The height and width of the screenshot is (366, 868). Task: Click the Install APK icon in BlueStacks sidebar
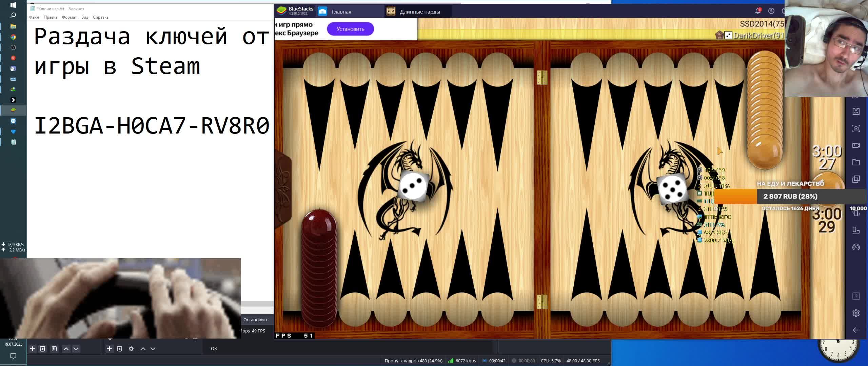point(856,111)
